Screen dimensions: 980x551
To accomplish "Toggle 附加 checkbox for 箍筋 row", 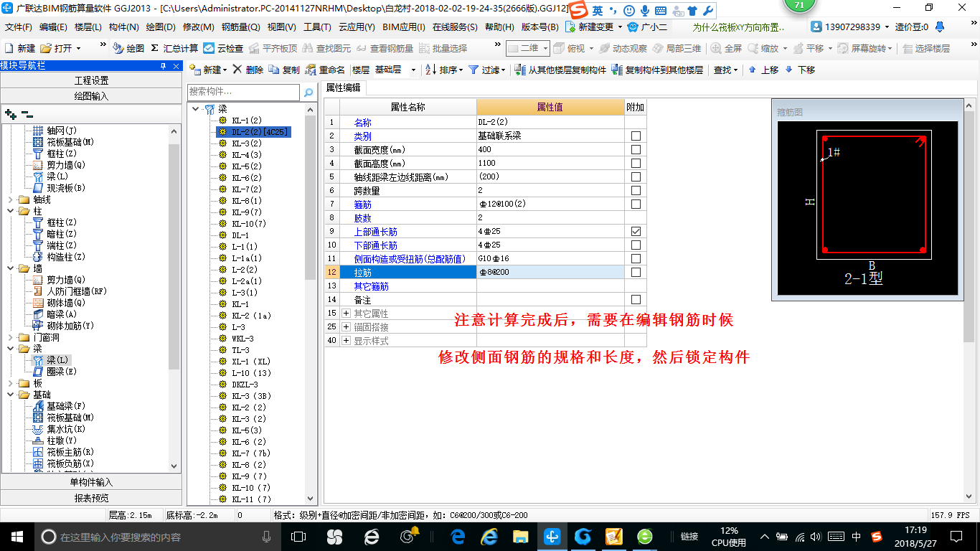I will click(x=636, y=204).
